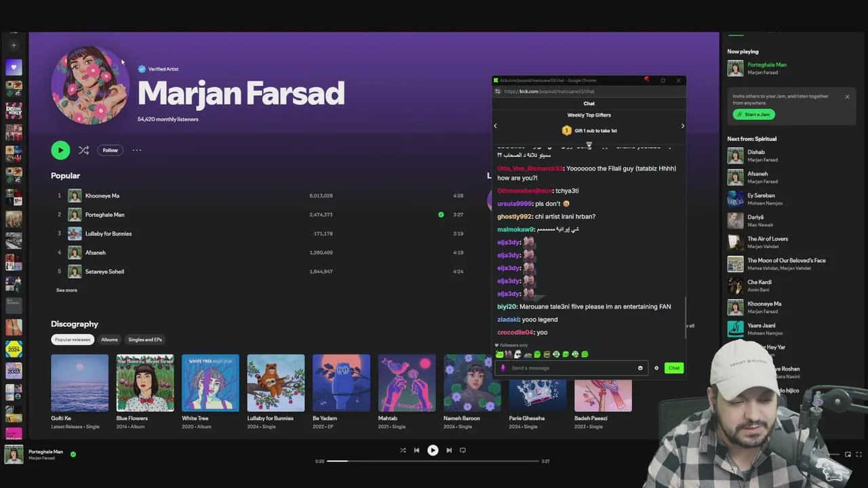Image resolution: width=868 pixels, height=488 pixels.
Task: Open the emoji picker in chat input
Action: pyautogui.click(x=640, y=368)
